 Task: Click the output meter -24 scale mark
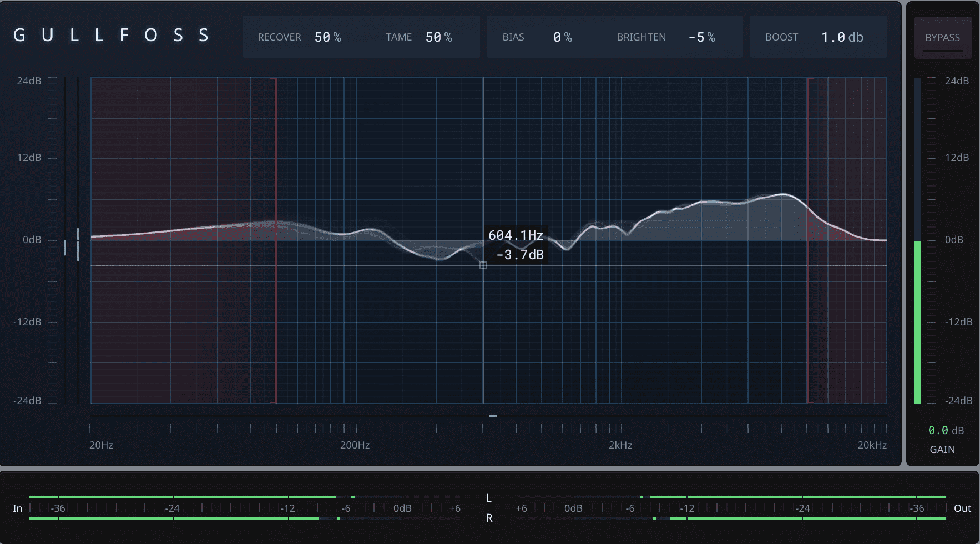point(802,508)
